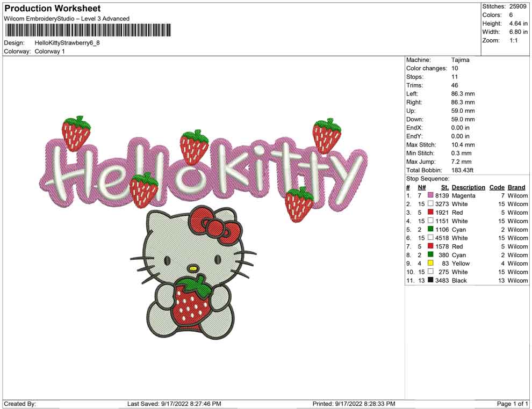Click the stitch count '8139' in row 1
Image resolution: width=532 pixels, height=409 pixels.
click(442, 195)
